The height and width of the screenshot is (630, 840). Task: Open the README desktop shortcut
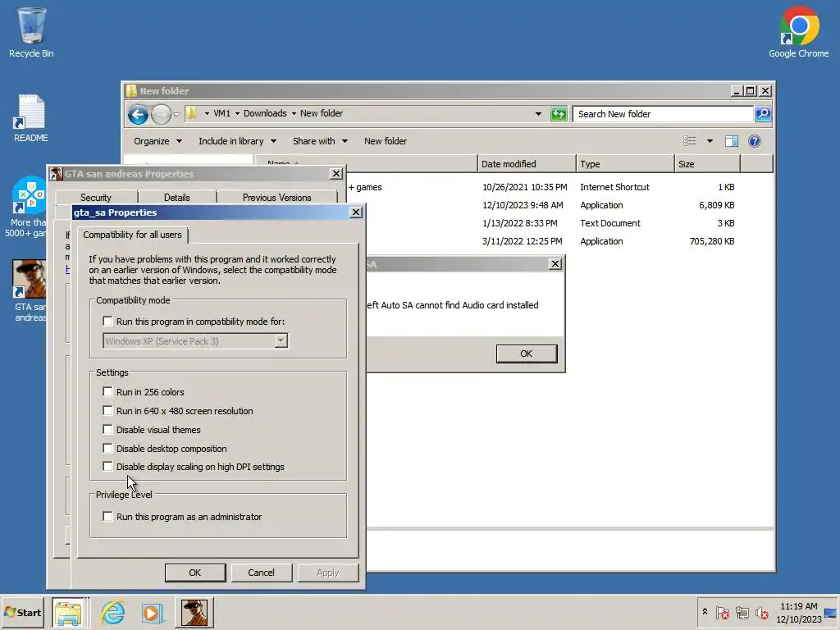31,119
